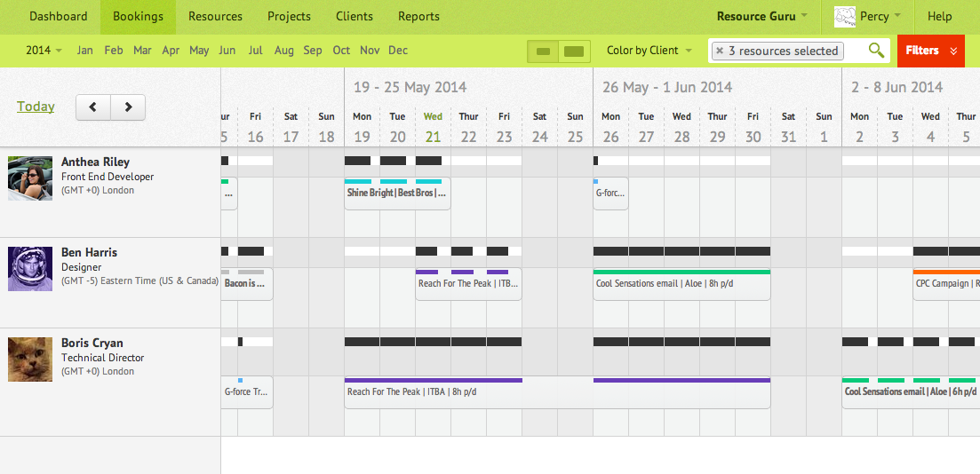Image resolution: width=980 pixels, height=474 pixels.
Task: Open Percy's avatar icon in header
Action: tap(844, 17)
